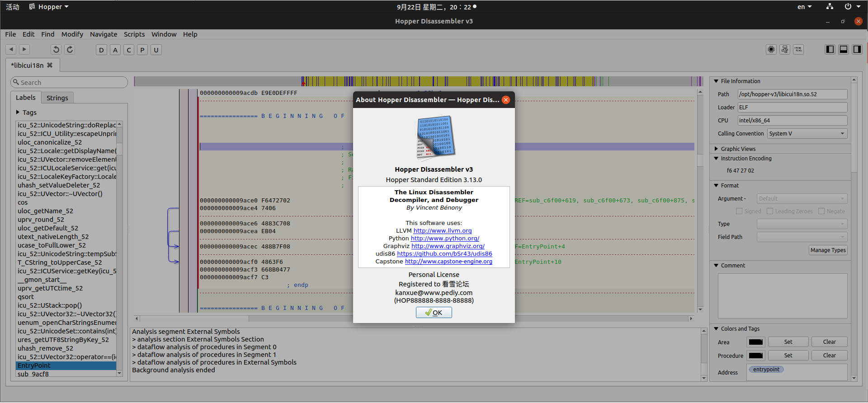Open the Navigate menu
Viewport: 868px width, 403px height.
pos(104,34)
